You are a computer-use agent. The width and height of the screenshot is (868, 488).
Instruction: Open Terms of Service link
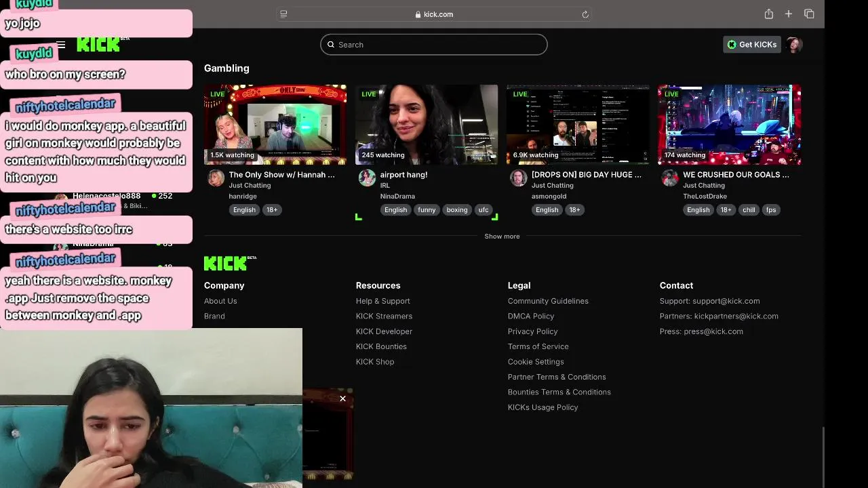pyautogui.click(x=538, y=346)
